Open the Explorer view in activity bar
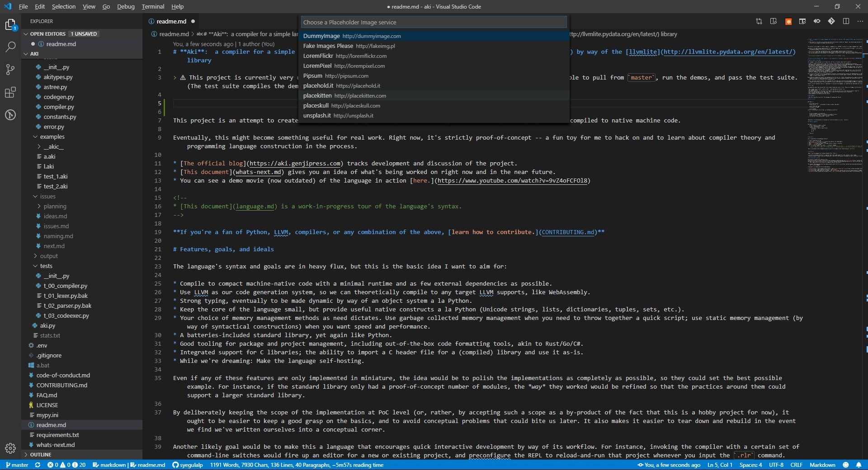Screen dimensions: 868x470 pyautogui.click(x=10, y=25)
